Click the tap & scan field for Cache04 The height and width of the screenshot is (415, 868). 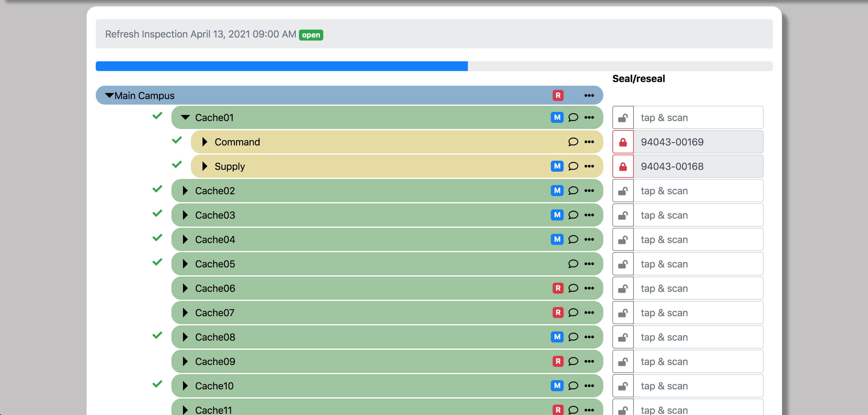pos(698,239)
